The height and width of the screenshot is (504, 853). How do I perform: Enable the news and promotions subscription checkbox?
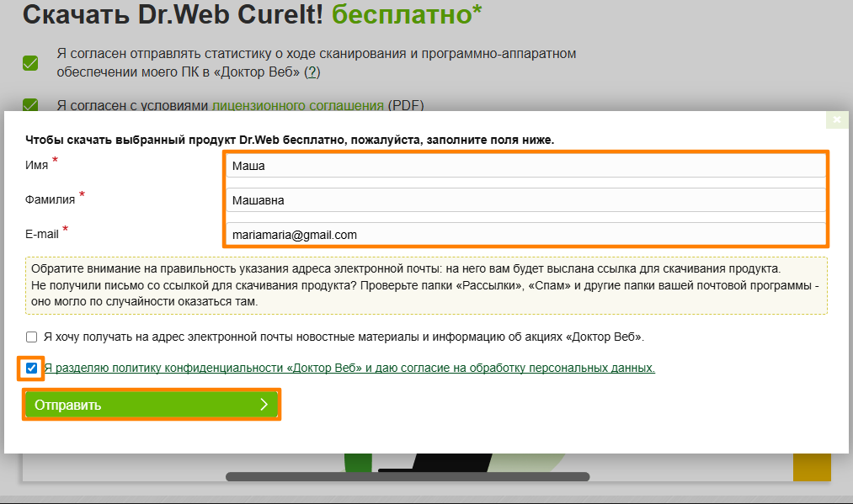[32, 337]
